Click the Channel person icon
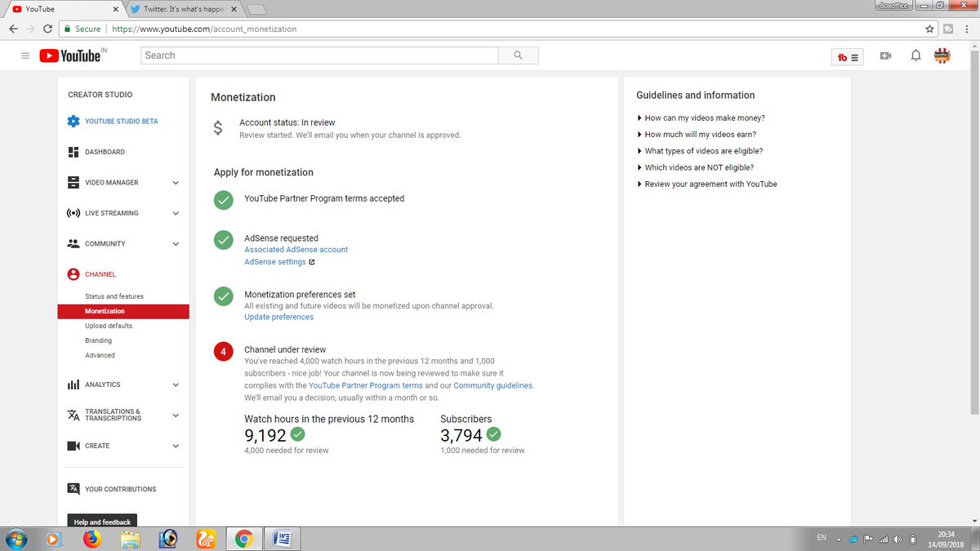 coord(73,274)
